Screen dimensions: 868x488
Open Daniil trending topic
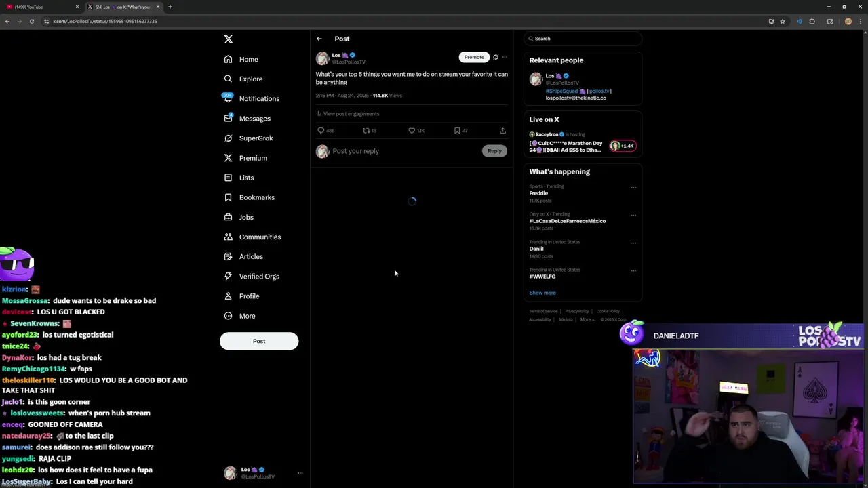[x=536, y=249]
